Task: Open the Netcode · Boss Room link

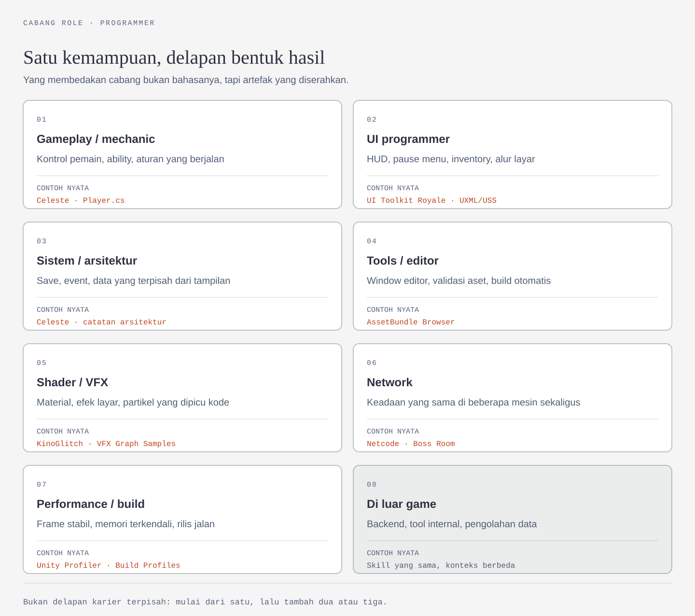Action: (x=411, y=444)
